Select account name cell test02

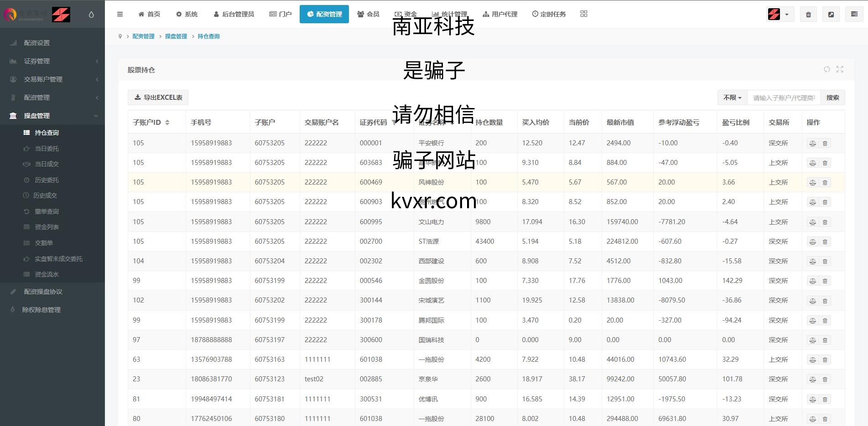click(x=314, y=379)
